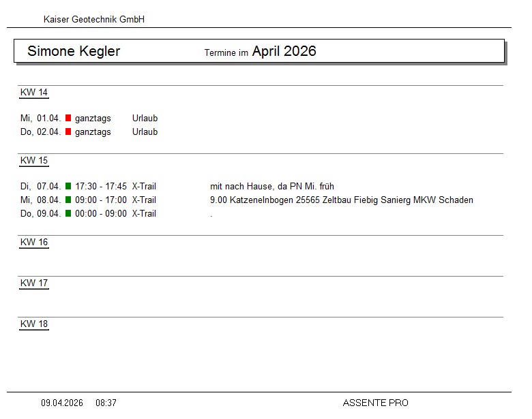Click the red marker for Mi, 01.04.
Screen dimensions: 532x419
68,119
